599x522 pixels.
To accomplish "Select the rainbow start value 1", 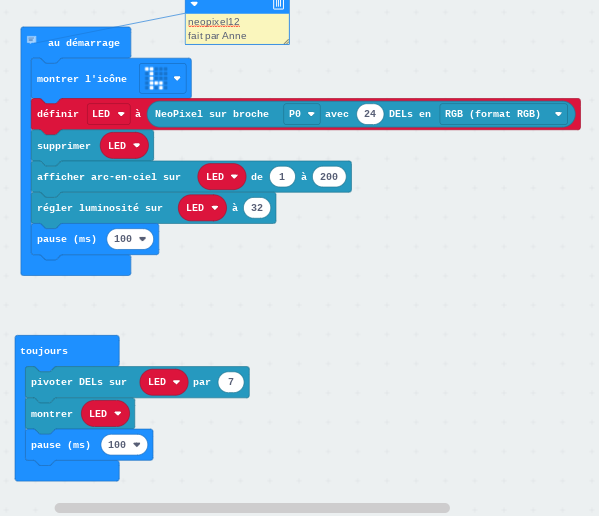I will coord(282,177).
